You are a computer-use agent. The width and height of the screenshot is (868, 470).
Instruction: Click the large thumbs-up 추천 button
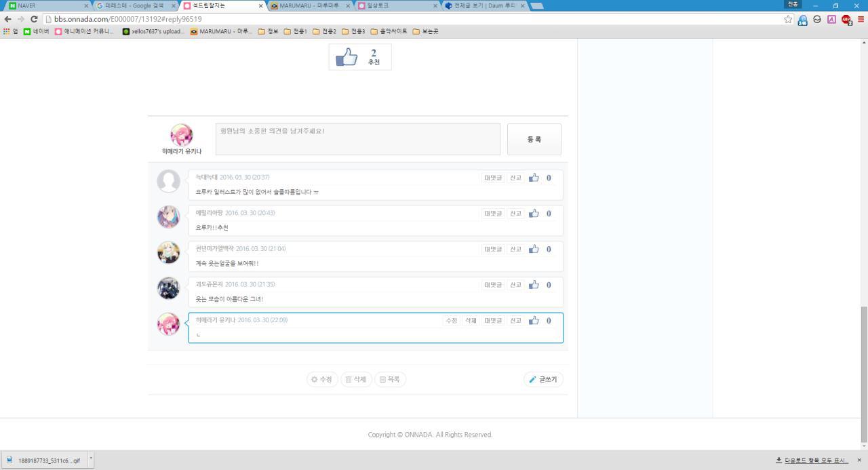pos(359,57)
